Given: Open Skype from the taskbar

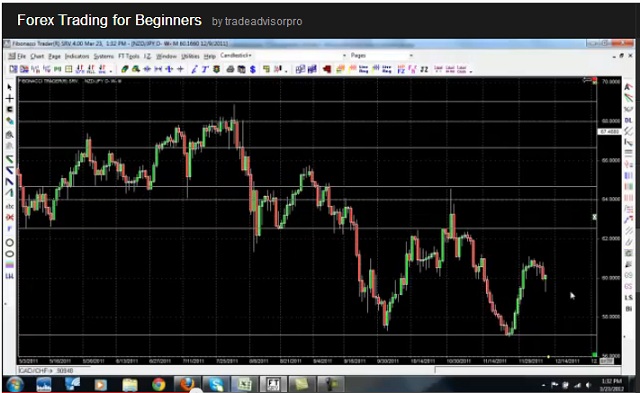Looking at the screenshot, I should click(x=216, y=384).
